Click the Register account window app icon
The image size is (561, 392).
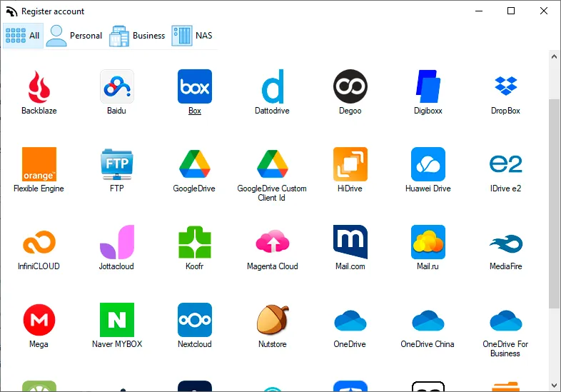coord(11,11)
